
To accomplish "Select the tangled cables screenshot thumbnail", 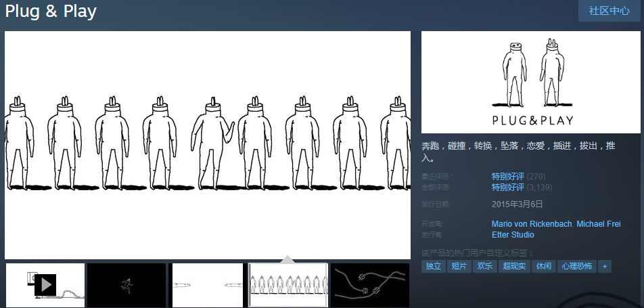I will [370, 284].
